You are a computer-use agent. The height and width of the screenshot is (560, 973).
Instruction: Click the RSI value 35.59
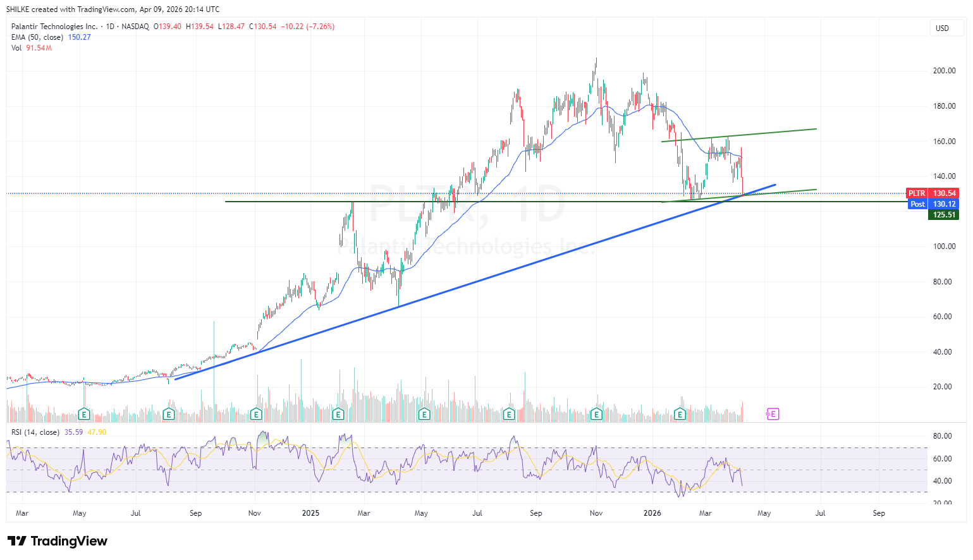coord(74,432)
